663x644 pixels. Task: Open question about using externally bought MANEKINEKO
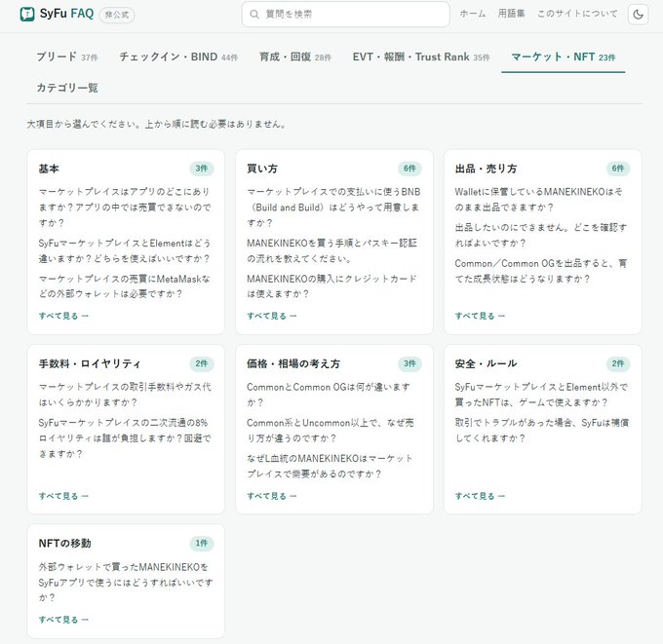[x=126, y=582]
